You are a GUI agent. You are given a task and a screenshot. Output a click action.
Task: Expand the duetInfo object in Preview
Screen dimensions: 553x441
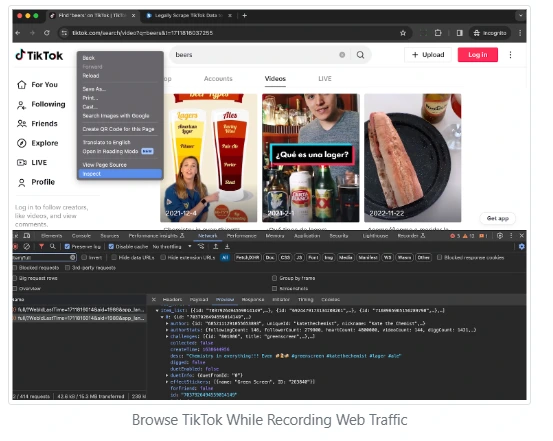point(167,375)
